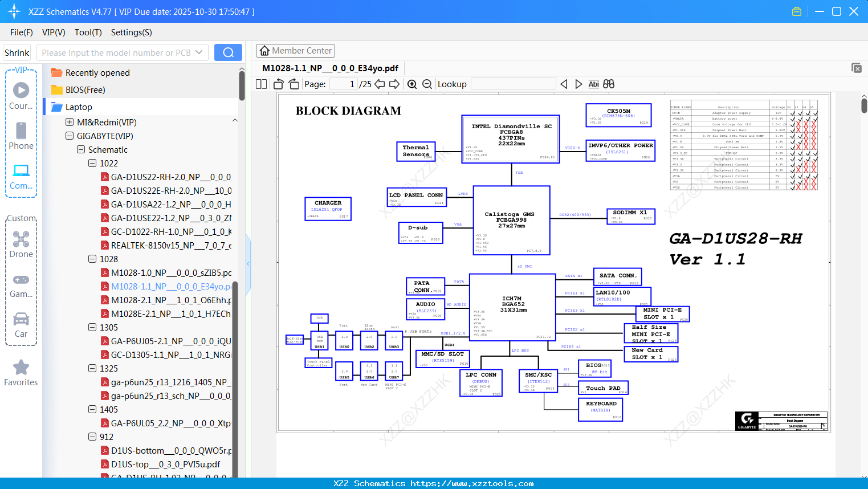
Task: Open the Drone sidebar category
Action: [21, 244]
